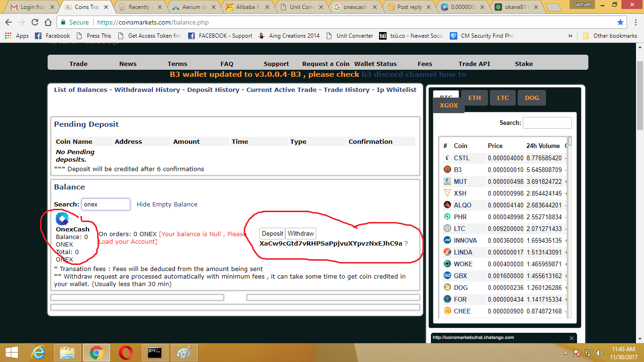This screenshot has height=362, width=644.
Task: Switch to the XGOX market tab
Action: point(449,106)
